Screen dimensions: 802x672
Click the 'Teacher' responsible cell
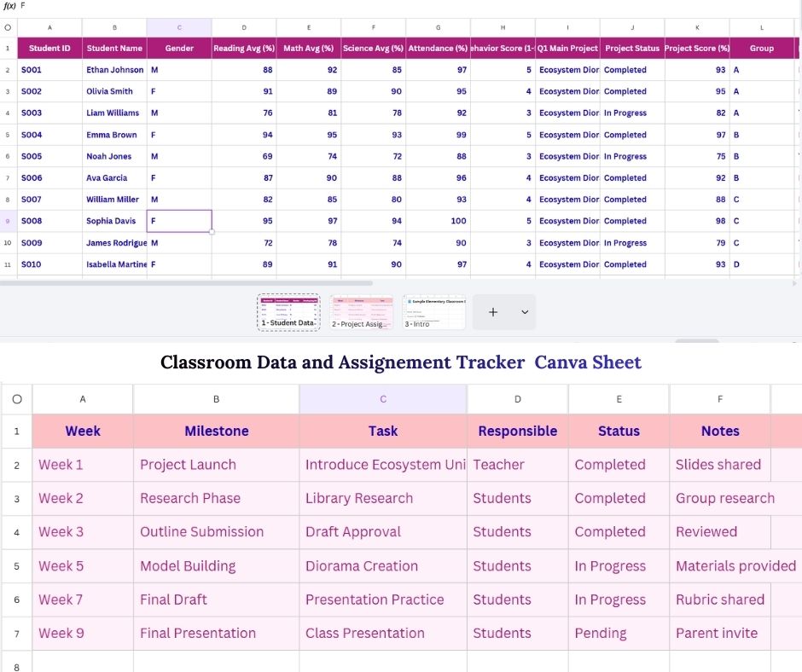518,465
